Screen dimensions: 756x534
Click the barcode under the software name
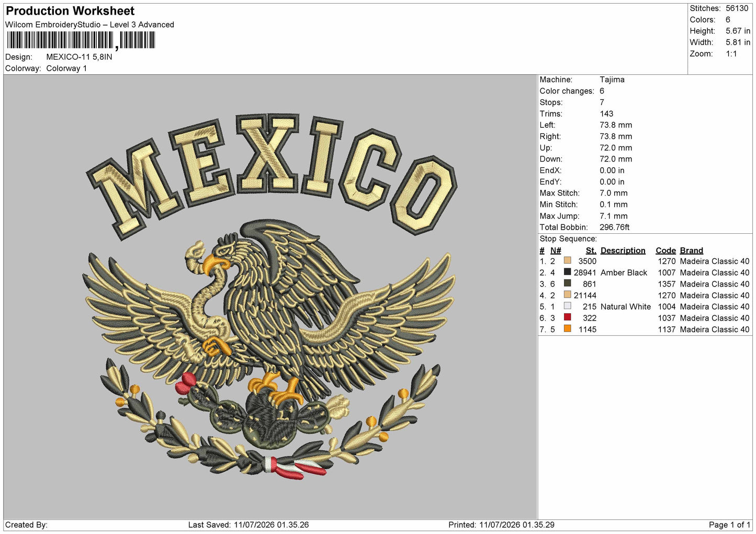tap(81, 40)
